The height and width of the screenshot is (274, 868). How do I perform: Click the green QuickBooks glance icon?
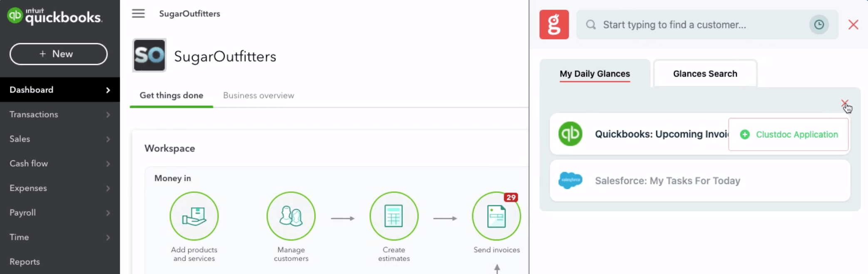tap(570, 134)
